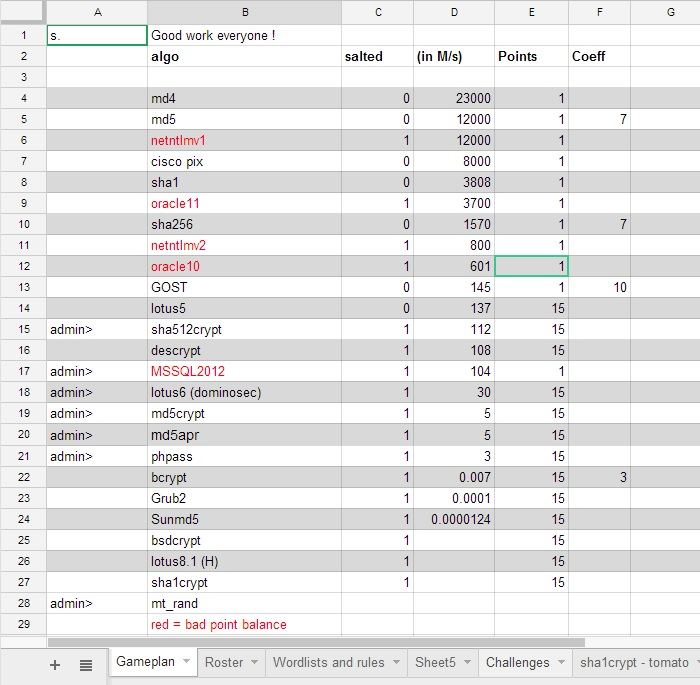Switch to the Roster sheet tab
Viewport: 700px width, 685px height.
click(x=224, y=662)
